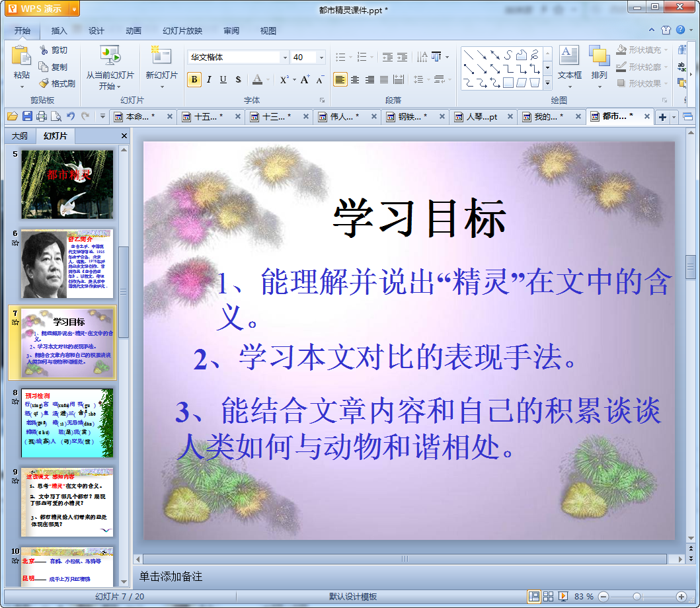
Task: Switch to normal view in status bar
Action: (x=533, y=596)
